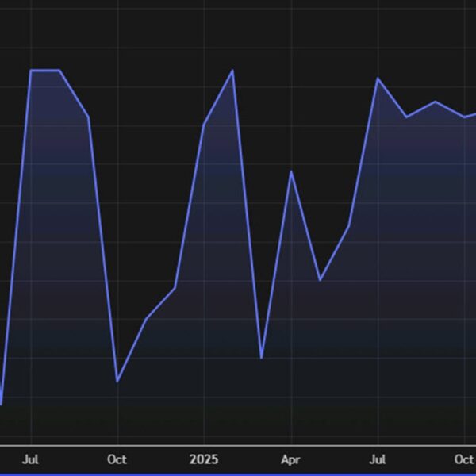Click the Oct 2024 x-axis label
This screenshot has width=476, height=476.
(x=117, y=459)
